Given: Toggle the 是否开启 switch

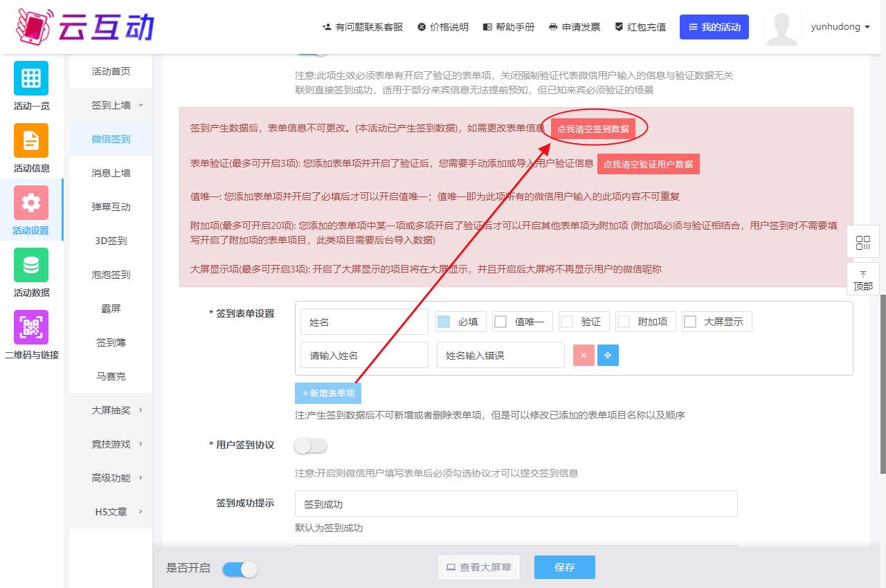Looking at the screenshot, I should coord(240,569).
